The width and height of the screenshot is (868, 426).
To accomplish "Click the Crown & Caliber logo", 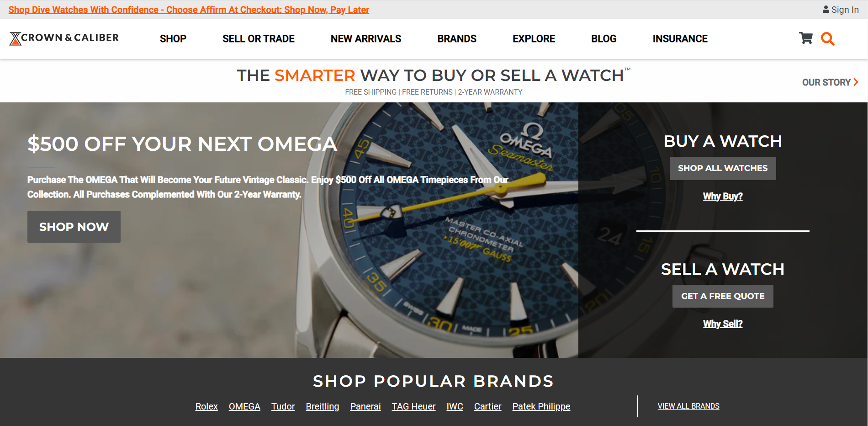I will [x=64, y=38].
